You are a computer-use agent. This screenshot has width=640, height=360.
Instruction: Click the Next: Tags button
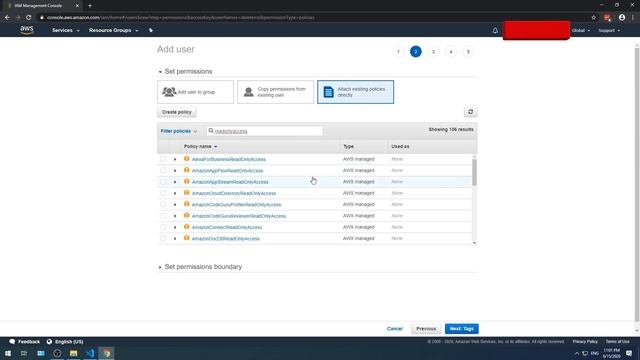462,329
